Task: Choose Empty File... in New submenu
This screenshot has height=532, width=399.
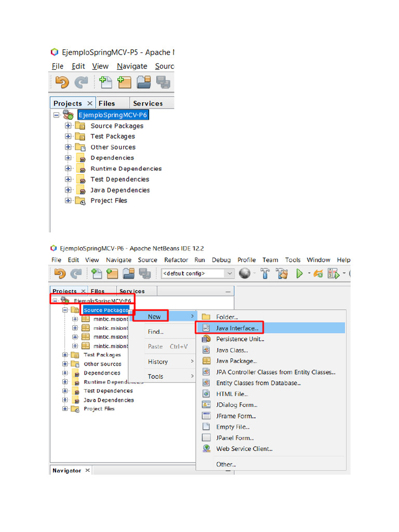Action: point(233,427)
